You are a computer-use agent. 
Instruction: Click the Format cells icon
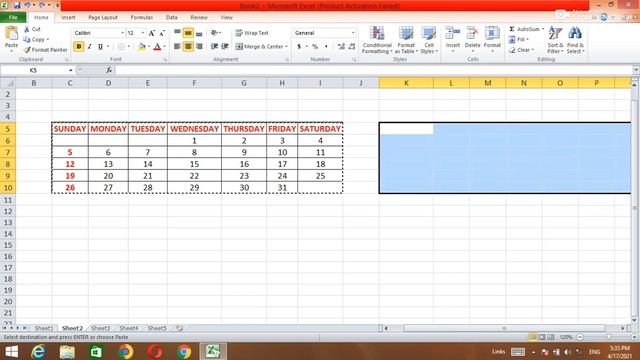pyautogui.click(x=492, y=33)
